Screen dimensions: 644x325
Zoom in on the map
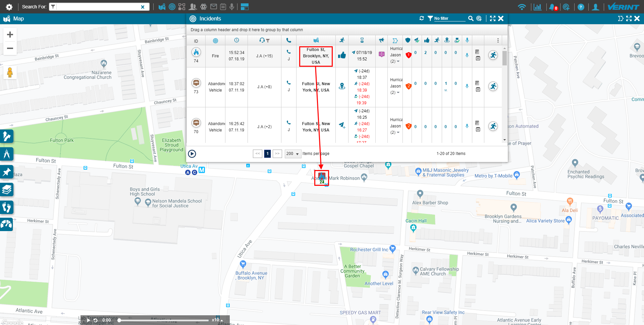point(10,35)
